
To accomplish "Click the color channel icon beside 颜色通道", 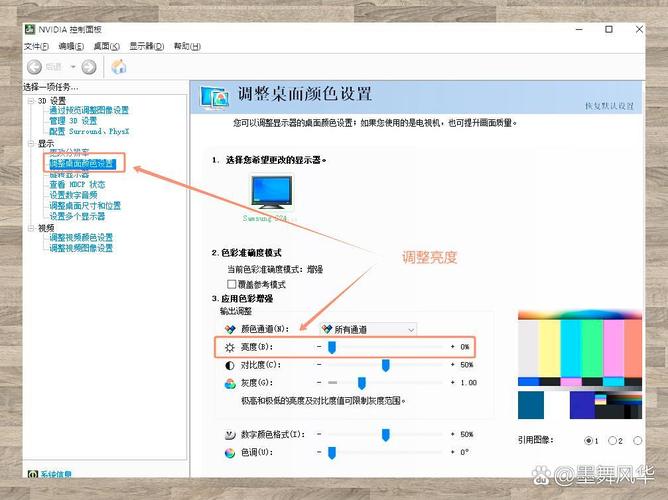I will pyautogui.click(x=230, y=329).
